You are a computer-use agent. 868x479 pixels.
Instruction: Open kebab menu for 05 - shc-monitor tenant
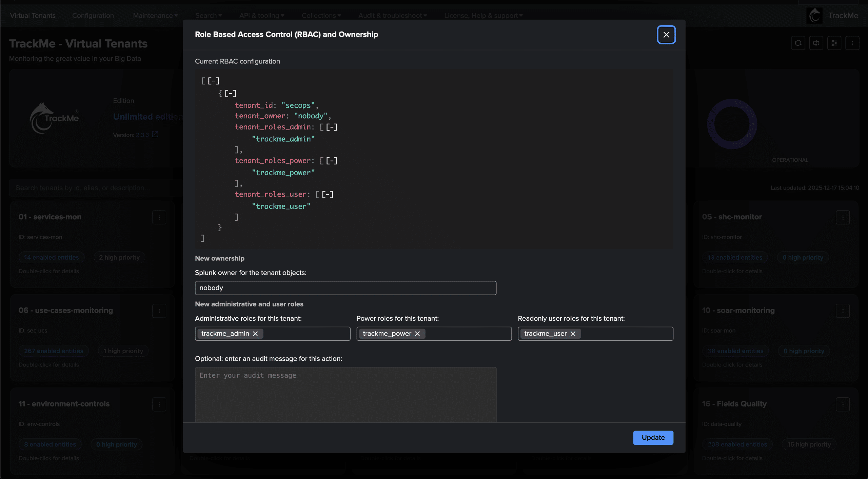[x=843, y=217]
